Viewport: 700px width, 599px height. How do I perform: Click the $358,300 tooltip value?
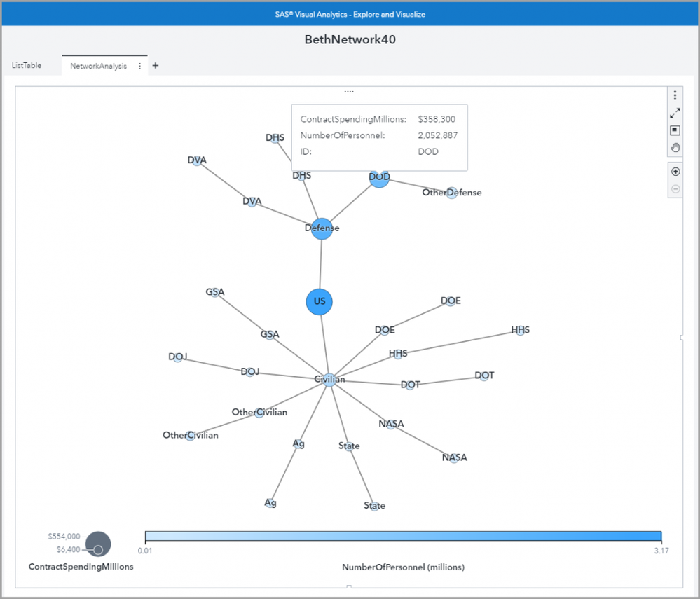(437, 119)
